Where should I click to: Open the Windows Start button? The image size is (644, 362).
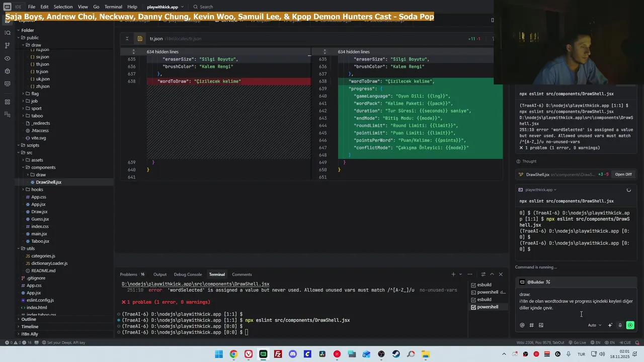click(x=219, y=354)
